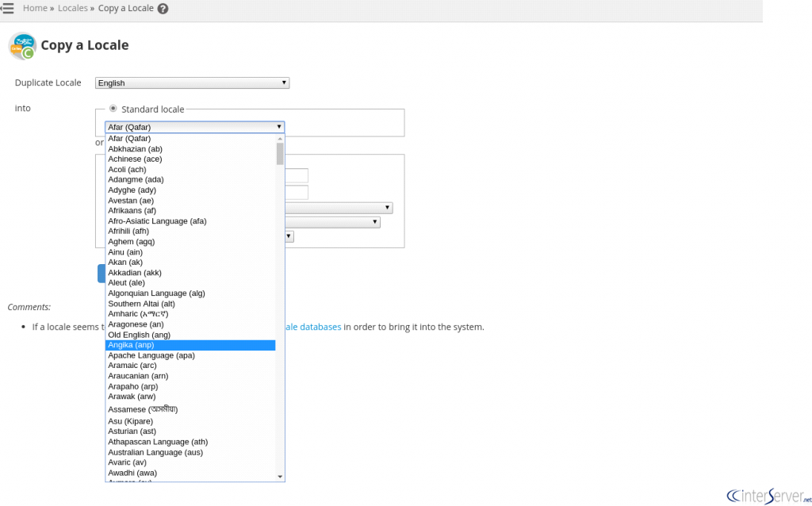Pick Southern Altai (alt) option
The height and width of the screenshot is (506, 812).
[190, 304]
